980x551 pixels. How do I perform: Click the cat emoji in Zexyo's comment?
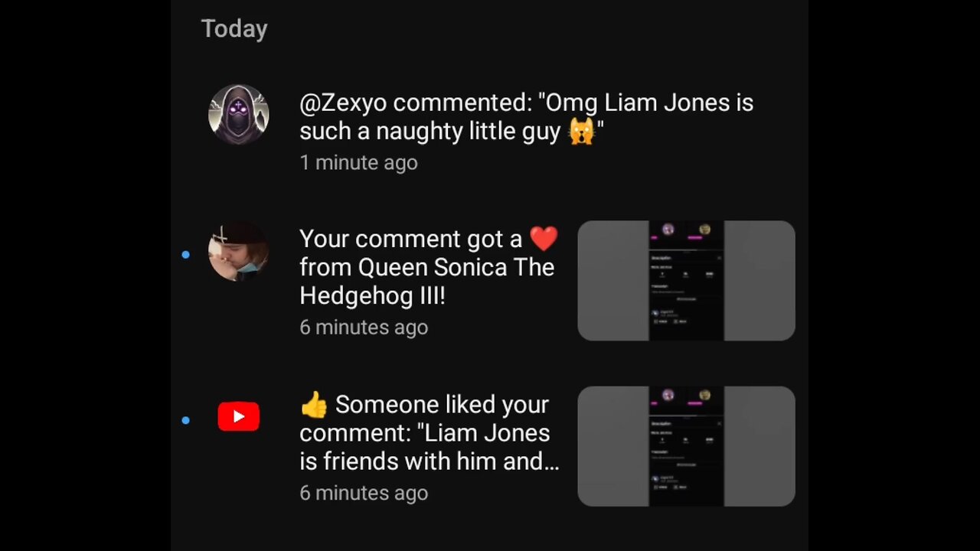pyautogui.click(x=581, y=132)
